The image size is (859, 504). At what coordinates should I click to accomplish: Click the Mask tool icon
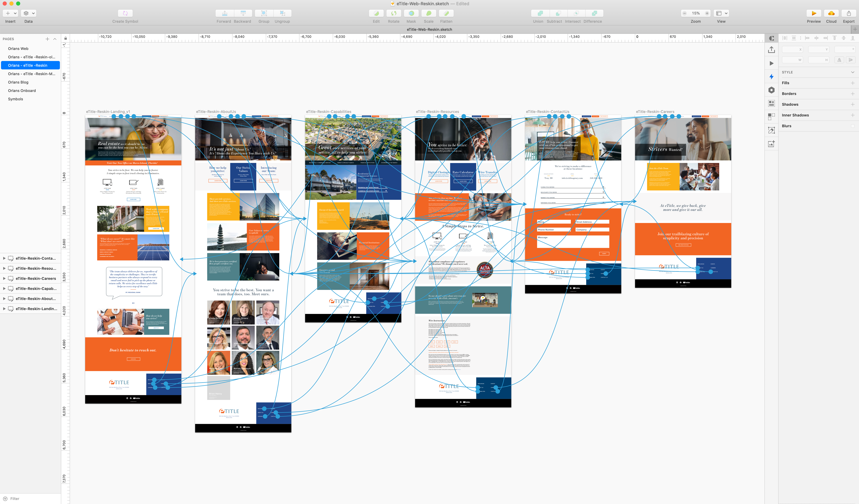(x=411, y=13)
